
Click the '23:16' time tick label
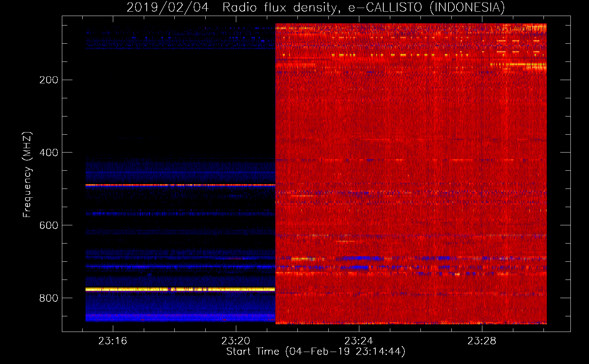tap(113, 341)
